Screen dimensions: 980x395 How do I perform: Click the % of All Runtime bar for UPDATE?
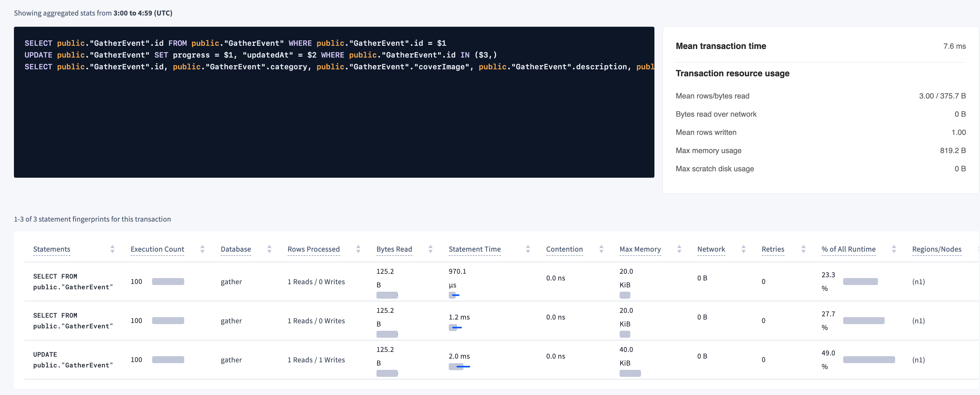869,359
